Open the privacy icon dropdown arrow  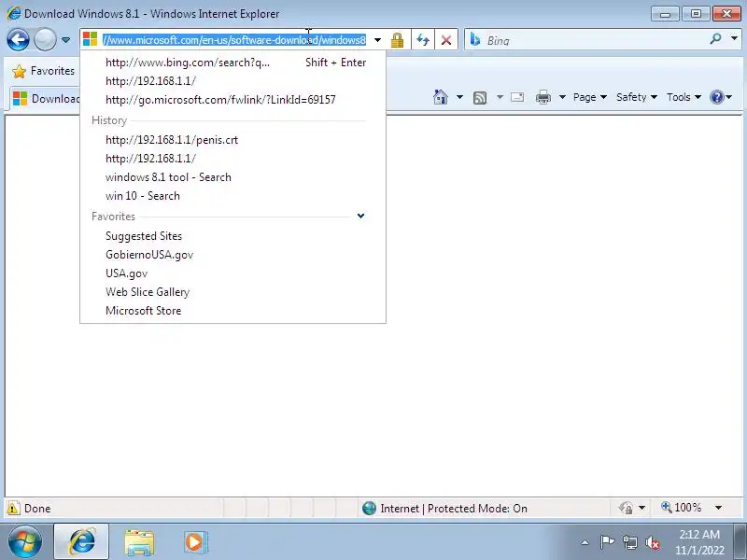click(641, 508)
